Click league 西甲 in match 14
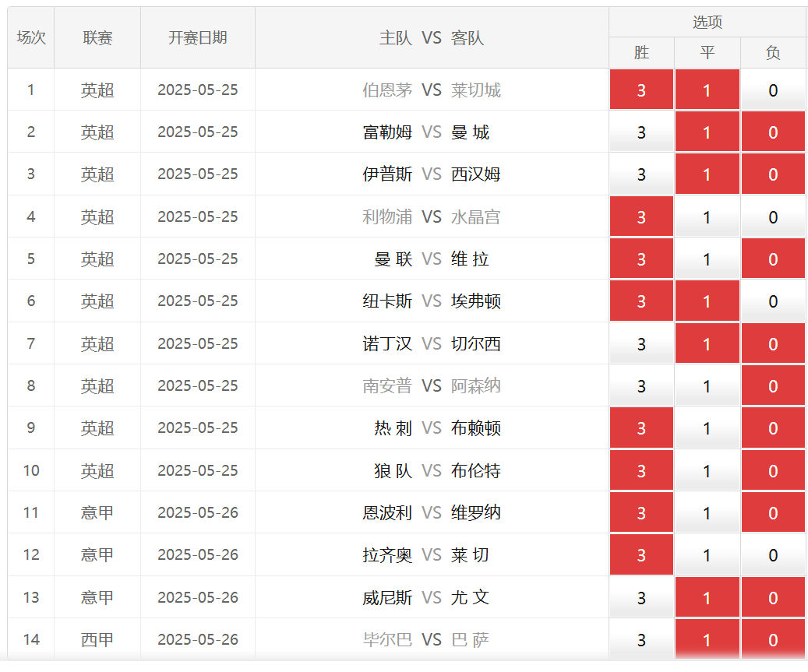 (97, 639)
